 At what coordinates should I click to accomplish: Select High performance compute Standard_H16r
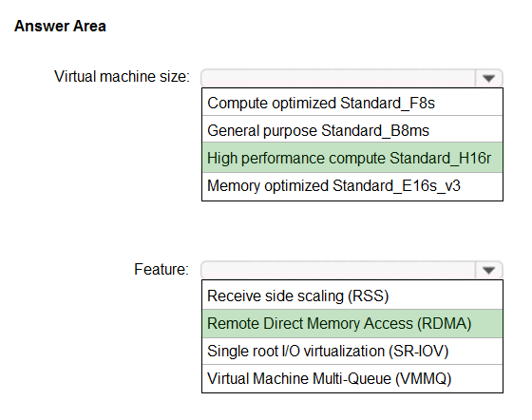352,158
